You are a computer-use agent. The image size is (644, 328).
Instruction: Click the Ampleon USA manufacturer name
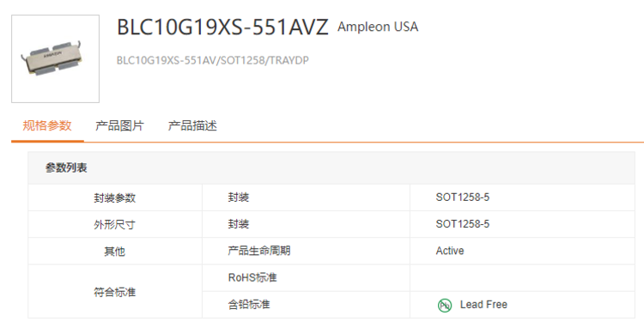(x=378, y=27)
